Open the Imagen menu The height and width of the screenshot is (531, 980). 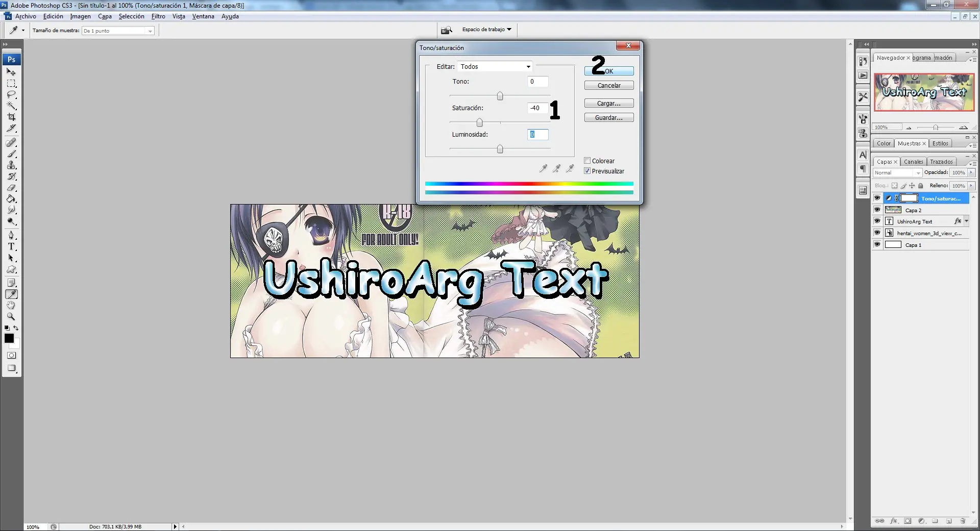pyautogui.click(x=80, y=16)
